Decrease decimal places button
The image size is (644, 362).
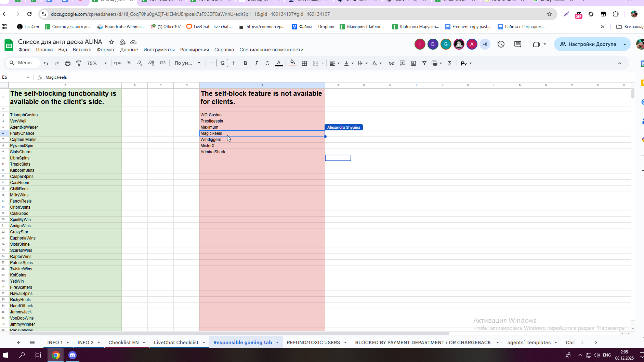coord(140,63)
